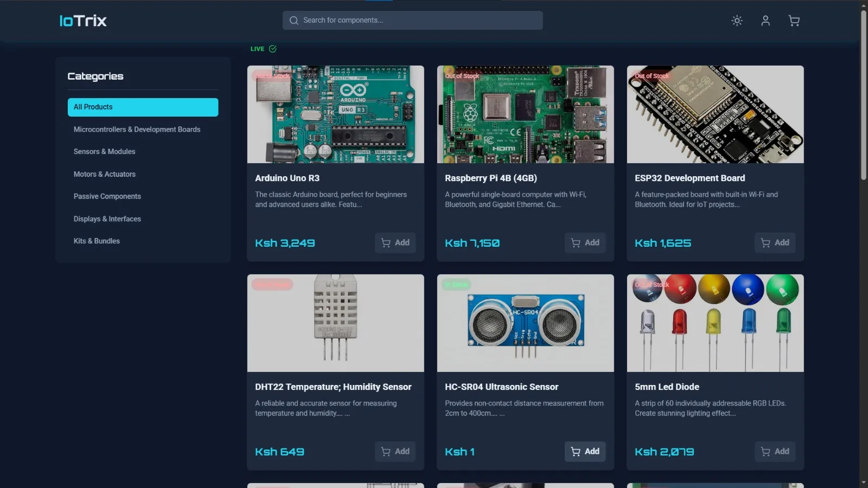Click the In Stock badge on HC-SR04
868x488 pixels.
tap(456, 285)
